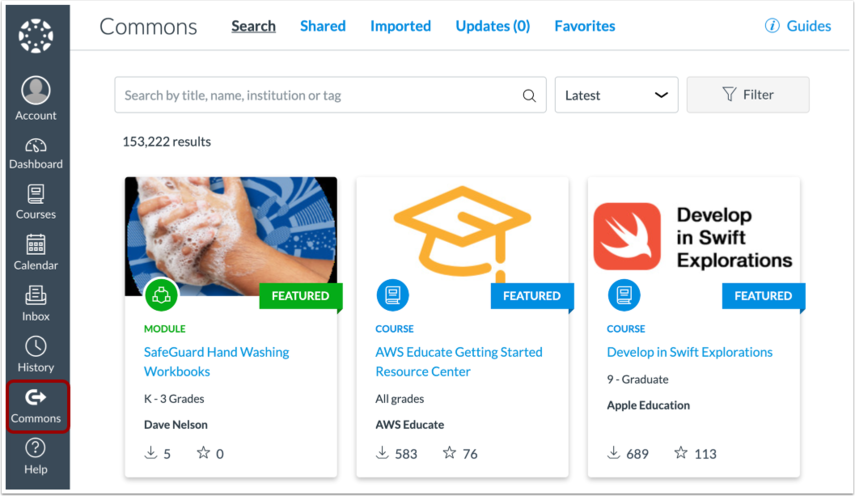Open the Calendar icon in sidebar

pos(36,245)
